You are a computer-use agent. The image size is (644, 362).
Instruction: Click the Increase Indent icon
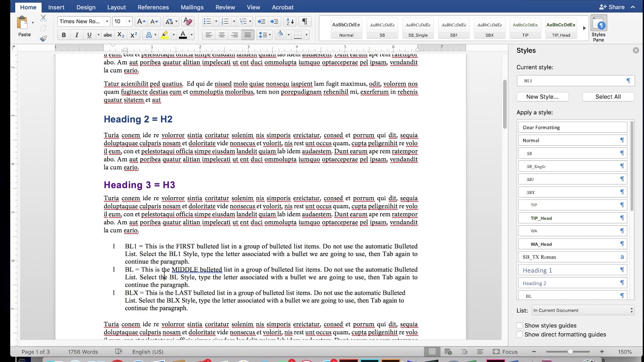pos(274,22)
